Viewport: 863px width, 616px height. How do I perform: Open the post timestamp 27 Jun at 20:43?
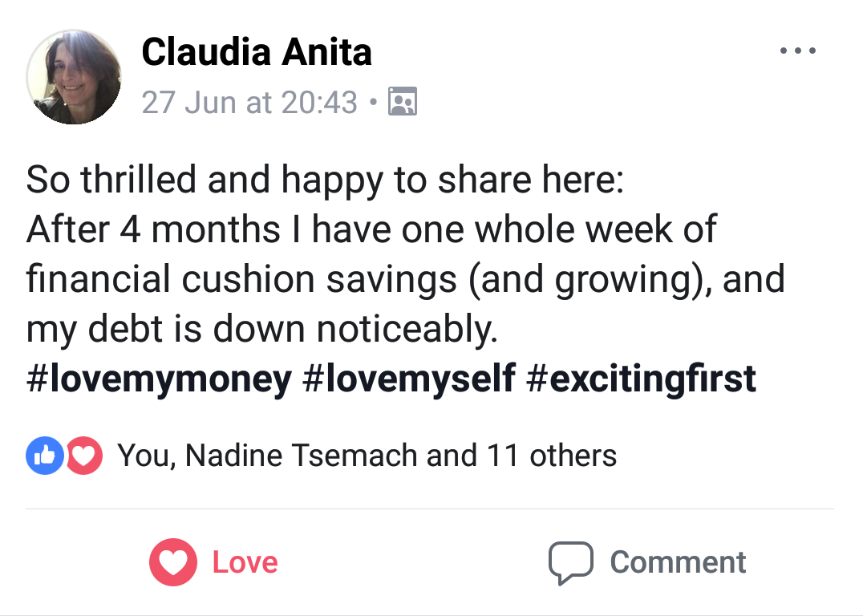point(249,103)
